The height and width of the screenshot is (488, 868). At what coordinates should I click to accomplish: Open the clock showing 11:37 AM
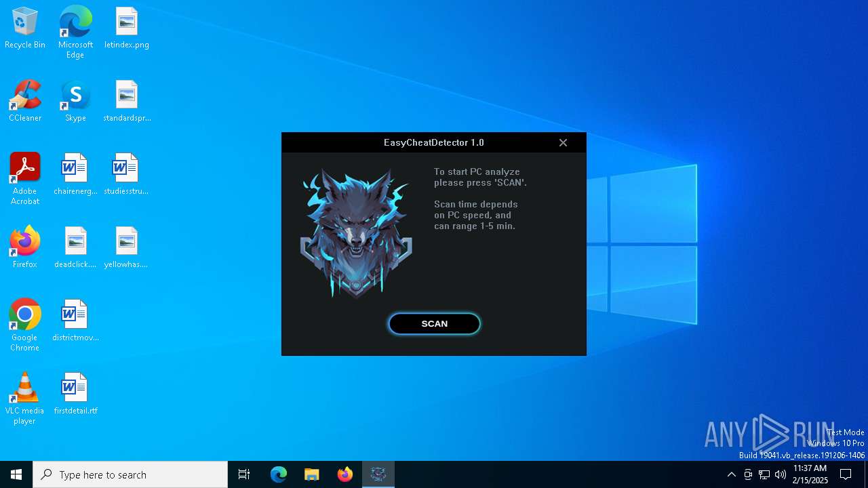(810, 474)
